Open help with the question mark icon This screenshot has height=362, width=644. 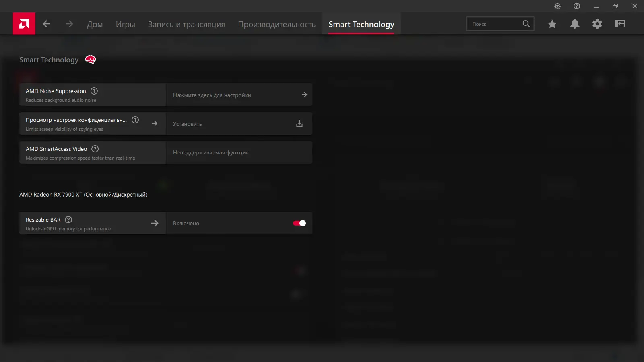(x=577, y=6)
